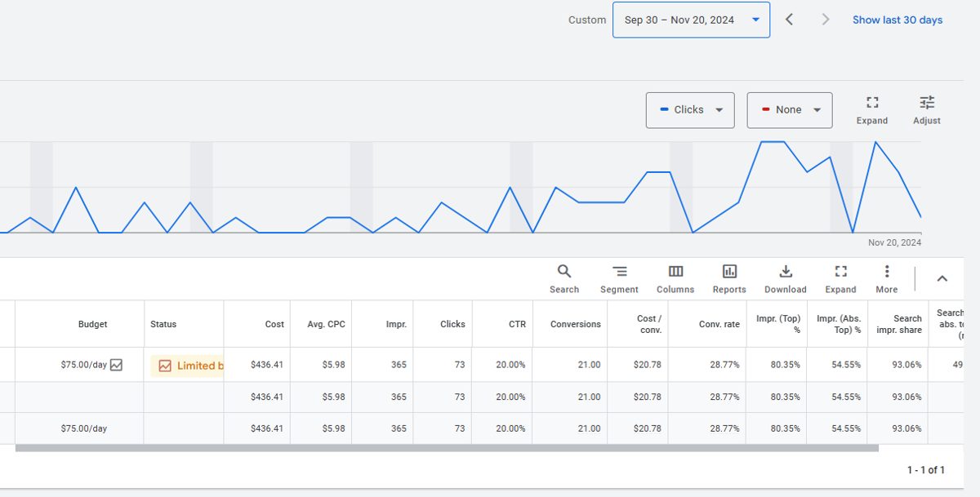Sort by Impr. (Abs. Top) % column header
Image resolution: width=980 pixels, height=497 pixels.
click(839, 324)
